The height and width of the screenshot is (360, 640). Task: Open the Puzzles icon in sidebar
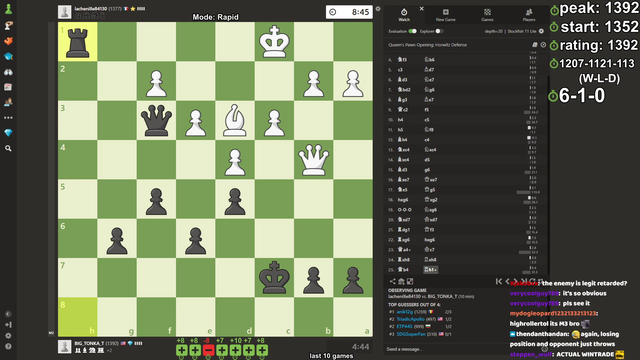click(x=8, y=41)
